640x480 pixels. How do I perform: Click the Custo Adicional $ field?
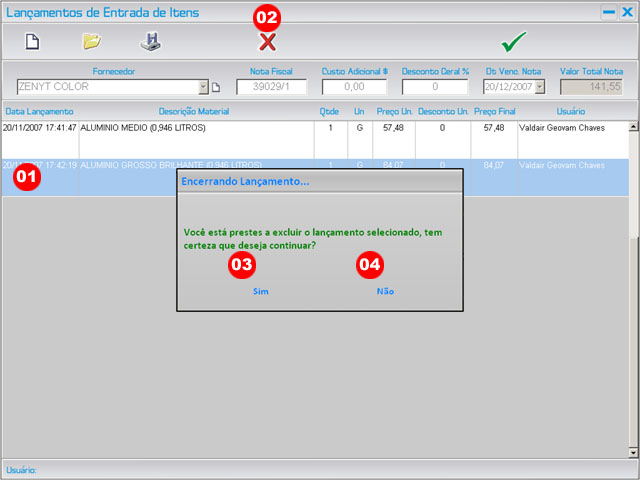355,88
